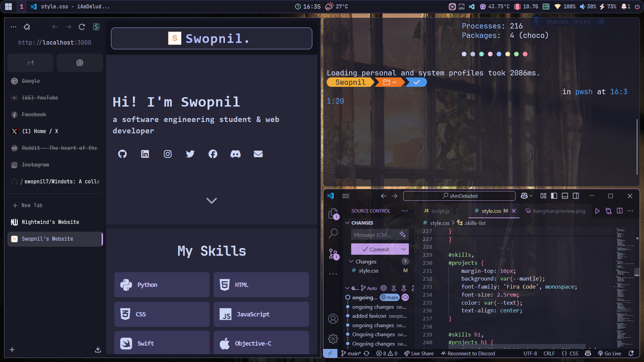The image size is (644, 362).
Task: Generate commit message with sparkle icon
Action: (x=402, y=235)
